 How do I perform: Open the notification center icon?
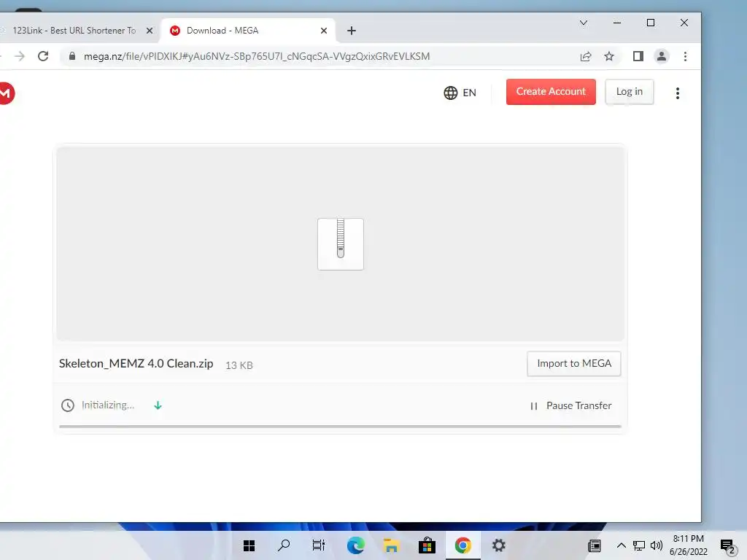point(728,547)
